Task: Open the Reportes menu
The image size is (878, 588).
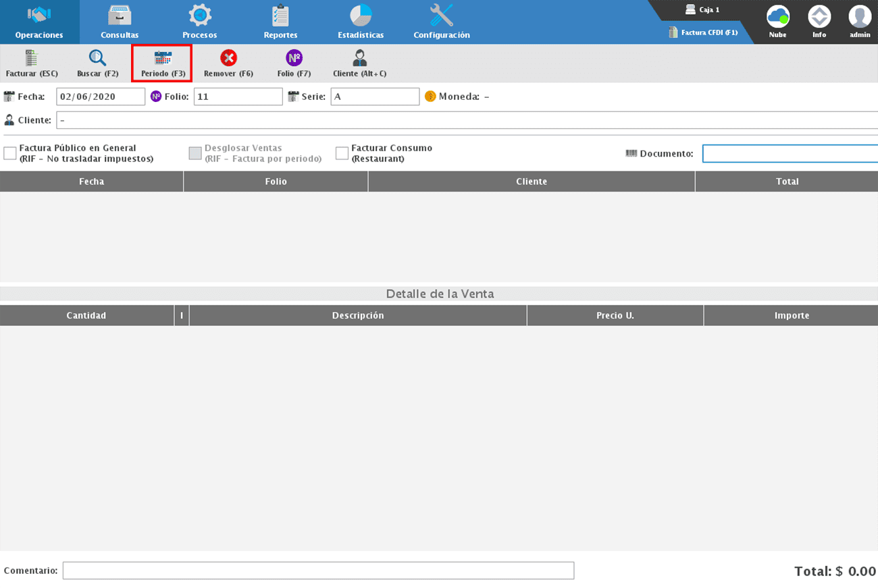Action: pos(280,22)
